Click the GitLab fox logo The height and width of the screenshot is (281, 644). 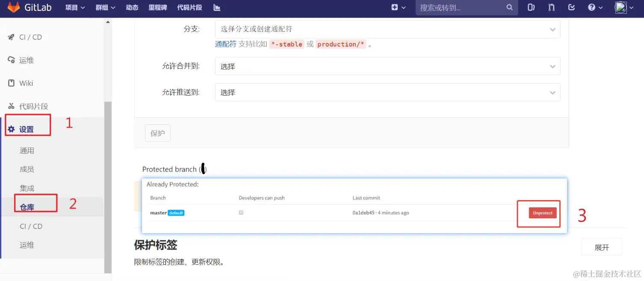click(14, 7)
